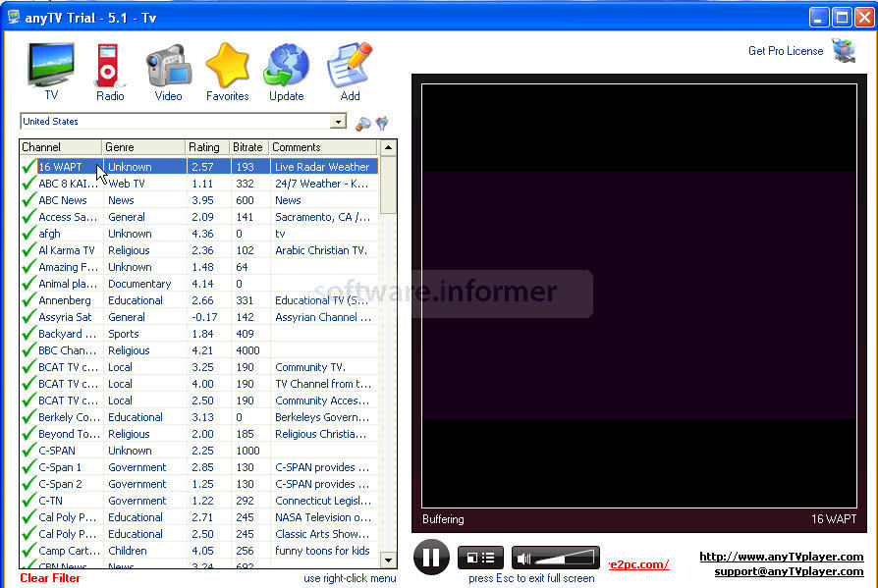
Task: Sort the list by Channel column header
Action: click(61, 147)
